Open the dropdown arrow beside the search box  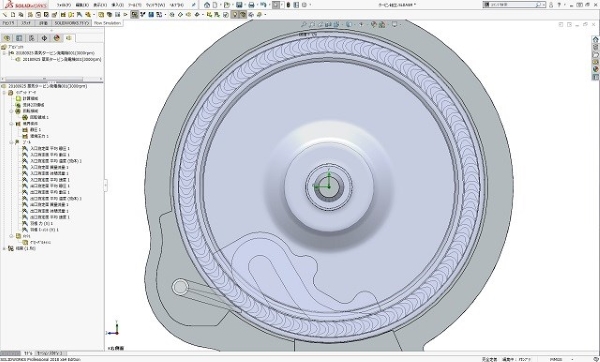[x=544, y=5]
